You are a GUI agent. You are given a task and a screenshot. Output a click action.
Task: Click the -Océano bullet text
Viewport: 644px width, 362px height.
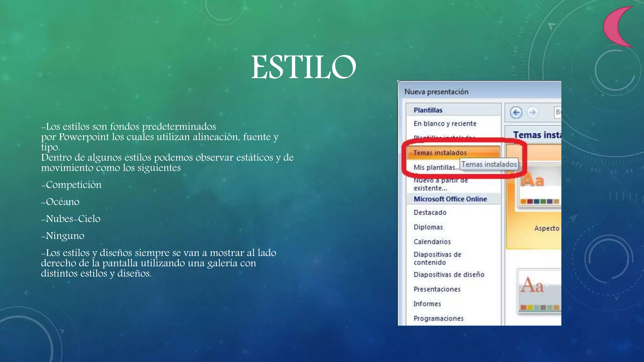(x=60, y=202)
